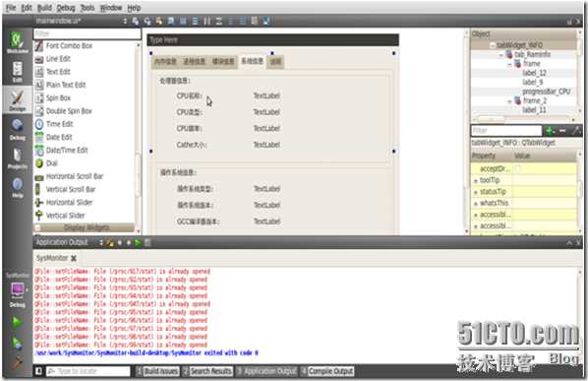Select the Horizontal Scroll Bar widget
This screenshot has width=588, height=381.
69,176
